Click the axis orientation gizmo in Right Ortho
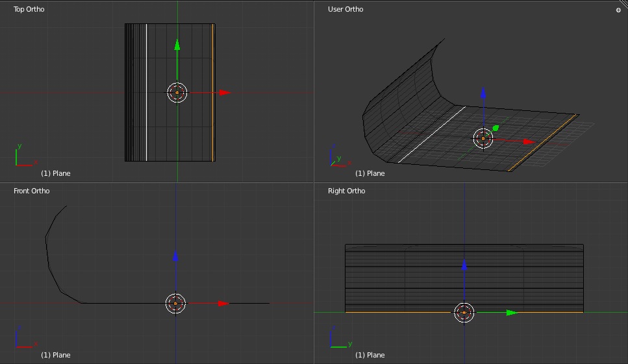This screenshot has height=364, width=628. pyautogui.click(x=341, y=337)
